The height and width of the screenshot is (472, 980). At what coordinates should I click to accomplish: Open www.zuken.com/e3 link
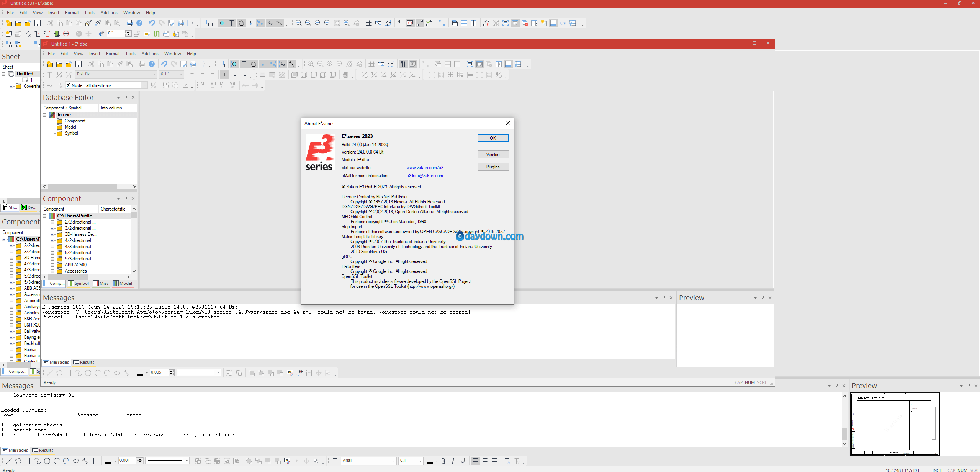[x=425, y=168]
